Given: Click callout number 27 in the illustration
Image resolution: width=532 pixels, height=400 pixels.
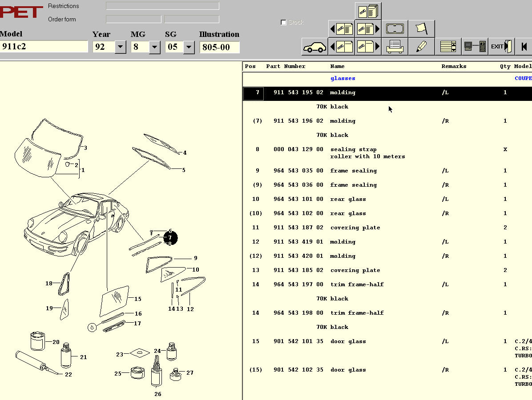Looking at the screenshot, I should (190, 373).
